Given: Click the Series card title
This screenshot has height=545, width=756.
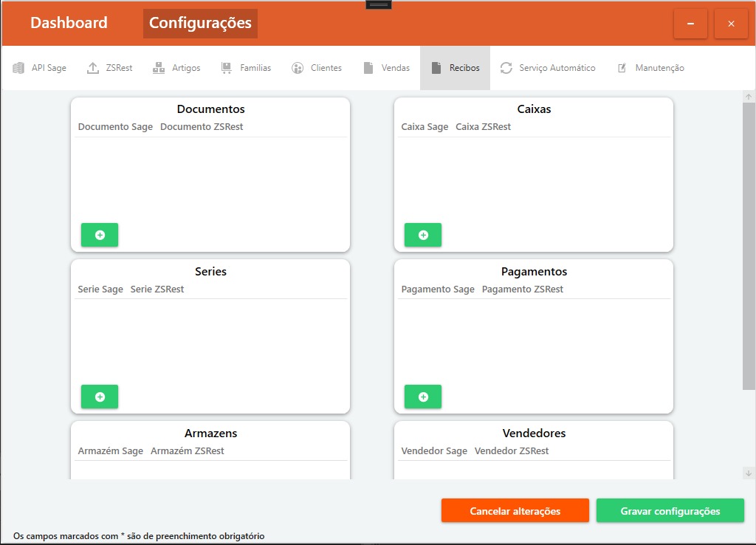Looking at the screenshot, I should pos(210,272).
